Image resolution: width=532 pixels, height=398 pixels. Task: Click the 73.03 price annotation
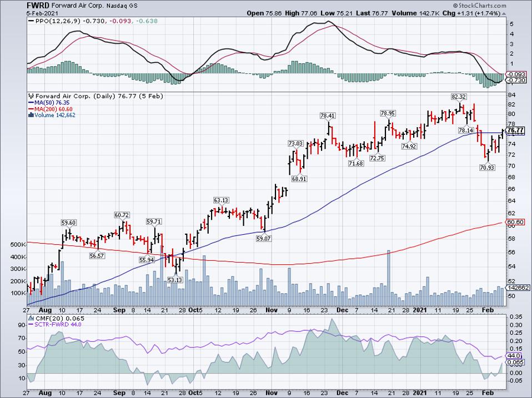click(x=295, y=143)
